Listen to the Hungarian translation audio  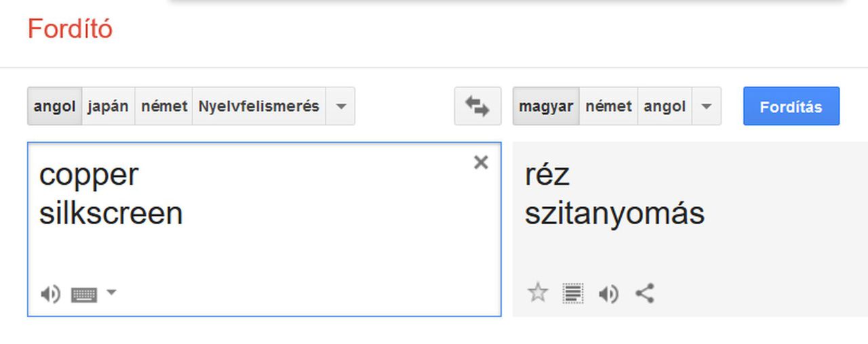[x=608, y=294]
